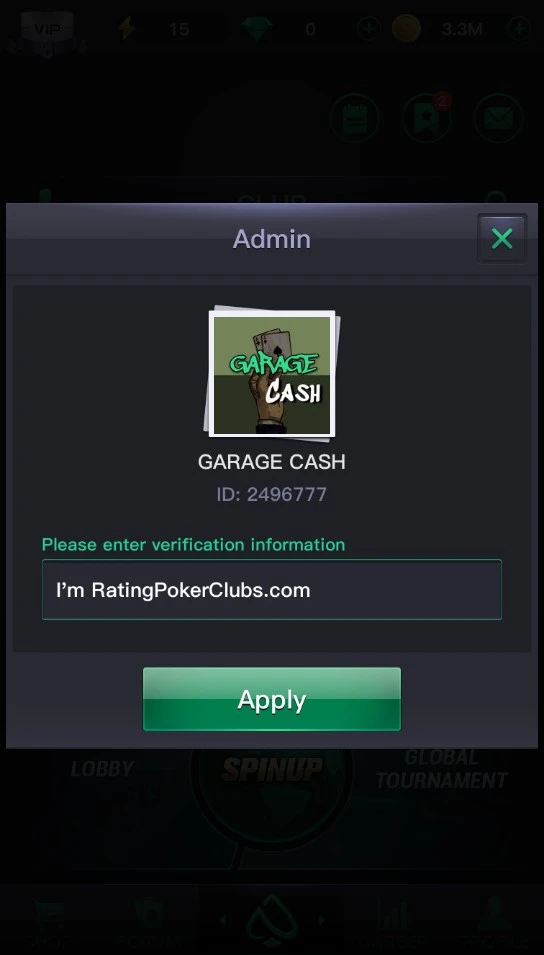
Task: Close the Admin dialog with the X
Action: [501, 239]
